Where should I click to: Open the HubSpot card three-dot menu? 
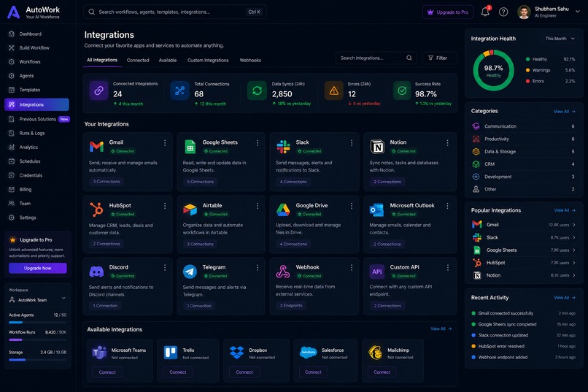165,206
